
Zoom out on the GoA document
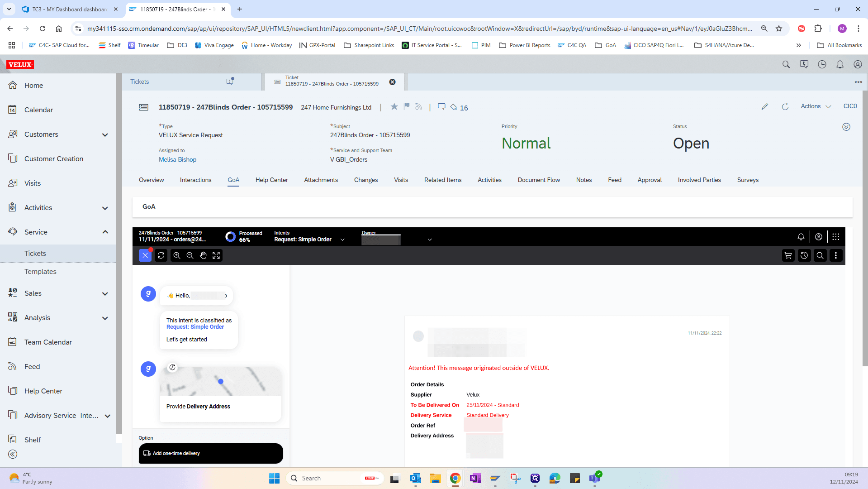pos(190,255)
